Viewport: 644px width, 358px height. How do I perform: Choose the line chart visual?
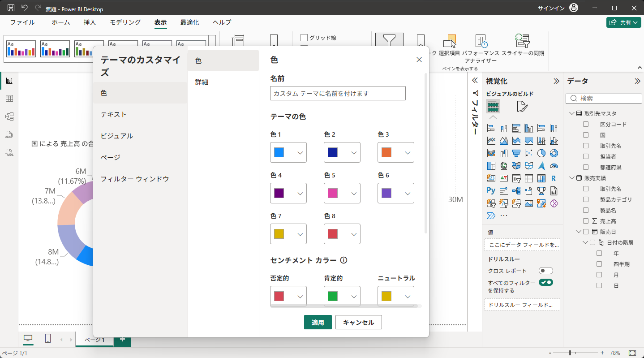point(491,141)
